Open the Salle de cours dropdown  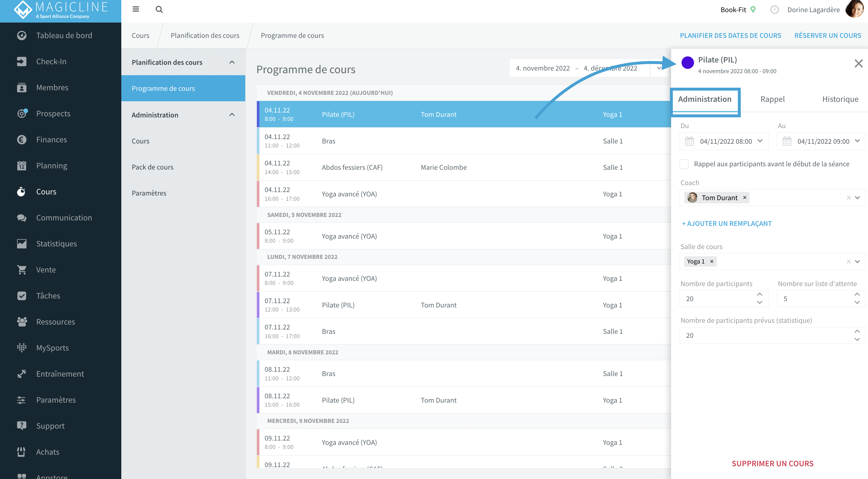(x=857, y=261)
